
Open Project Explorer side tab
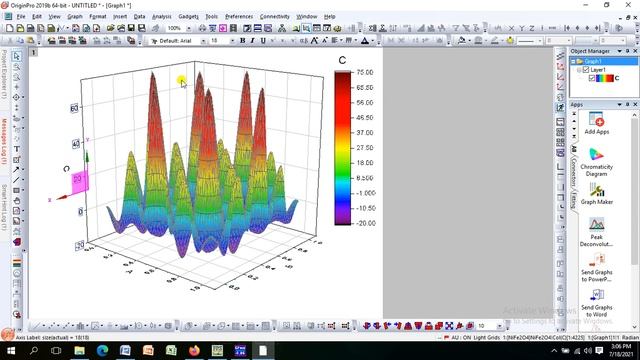(x=4, y=74)
